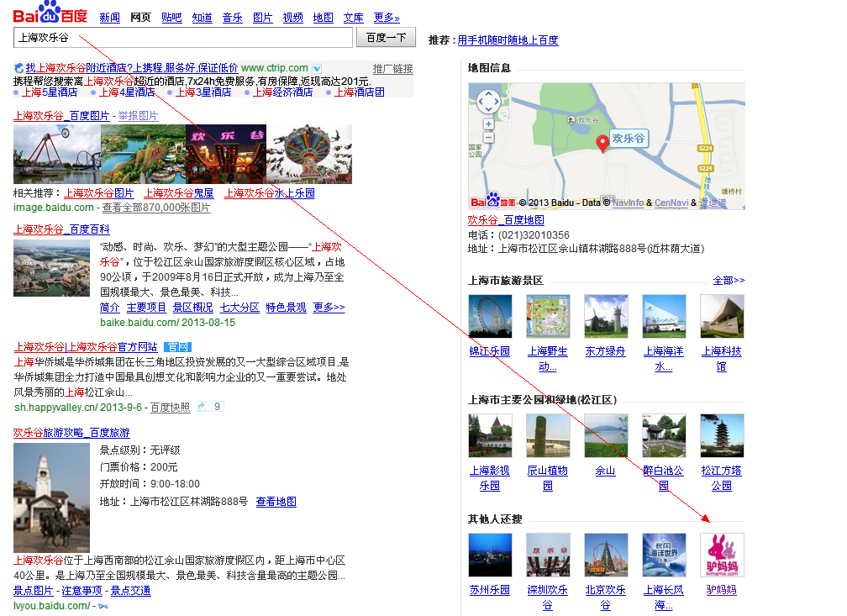
Task: Click the bow icon after lvyou.baidu.com
Action: coord(103,606)
